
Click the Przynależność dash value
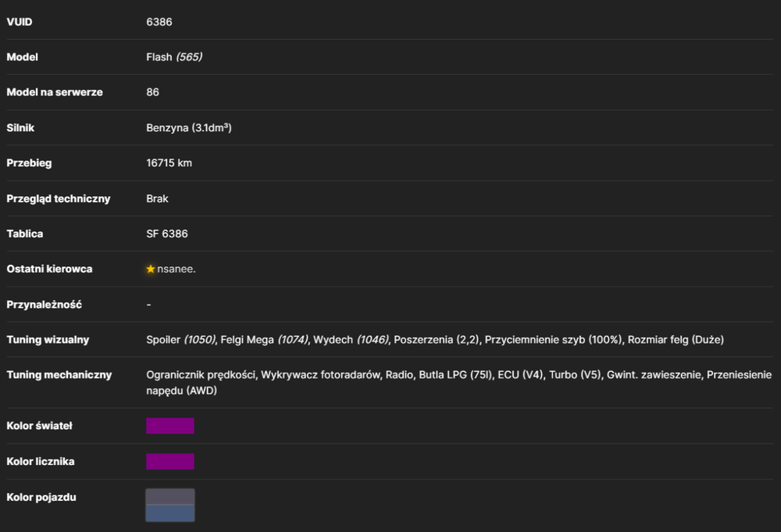[x=148, y=305]
